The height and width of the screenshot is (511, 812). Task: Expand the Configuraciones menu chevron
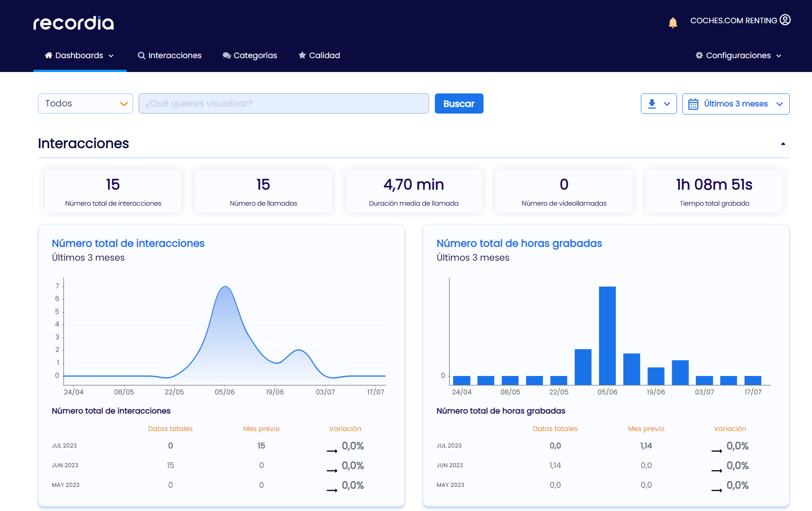779,56
